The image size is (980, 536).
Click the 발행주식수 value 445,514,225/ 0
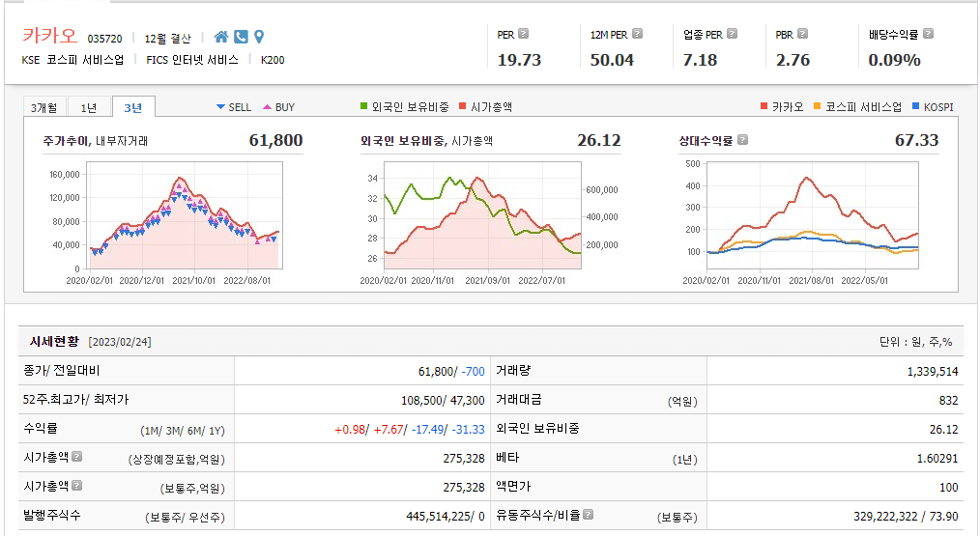[445, 516]
